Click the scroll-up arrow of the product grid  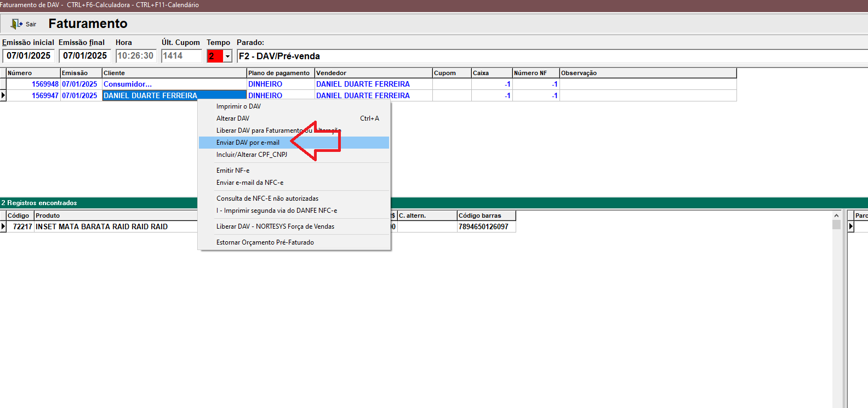(x=836, y=216)
